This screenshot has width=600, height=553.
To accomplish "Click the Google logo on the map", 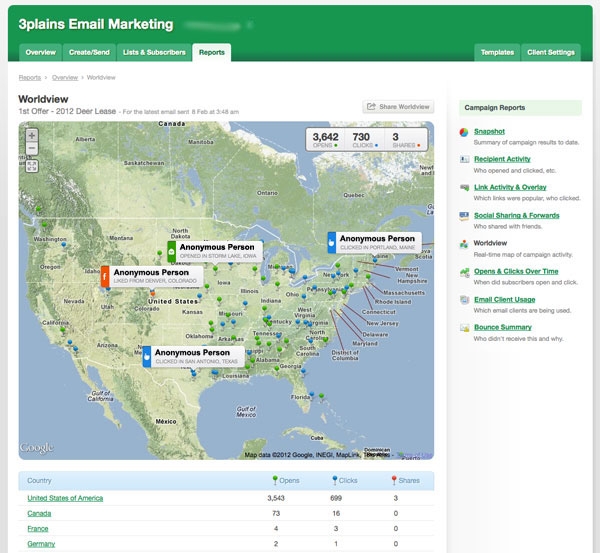I will point(37,448).
